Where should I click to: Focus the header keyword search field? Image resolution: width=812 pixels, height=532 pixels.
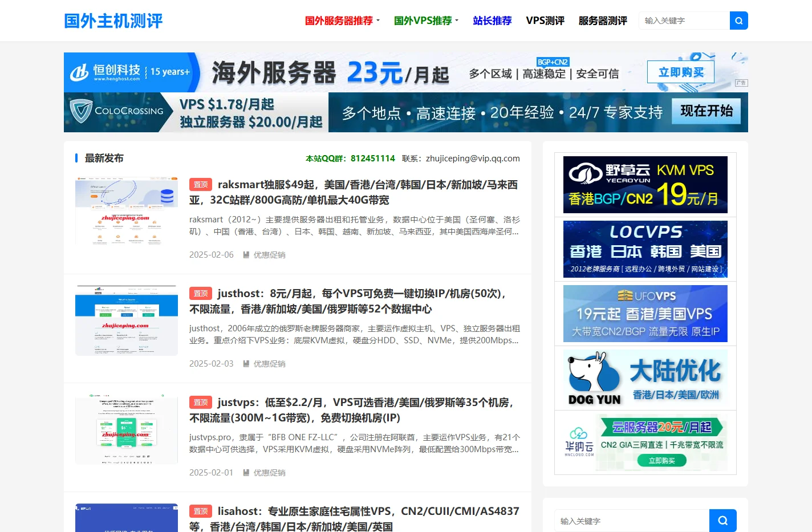pos(684,21)
